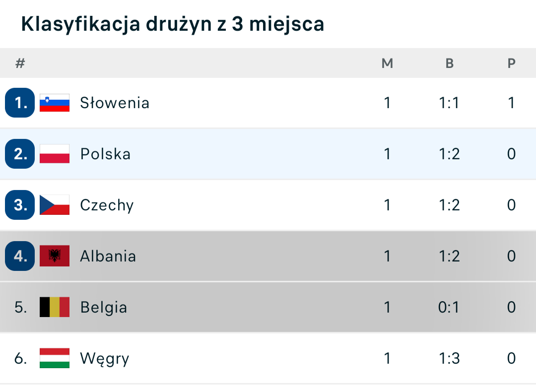Image resolution: width=536 pixels, height=392 pixels.
Task: Select the position 4 rank badge
Action: [x=20, y=256]
